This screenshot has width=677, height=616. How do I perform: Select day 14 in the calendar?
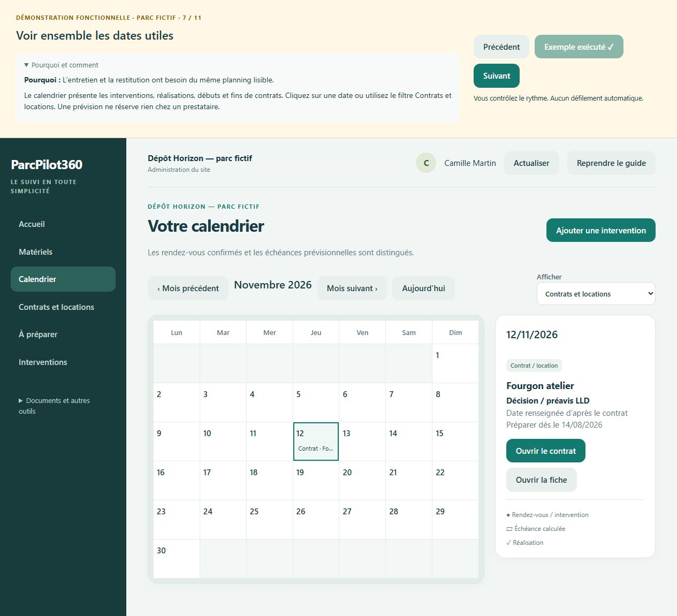409,442
